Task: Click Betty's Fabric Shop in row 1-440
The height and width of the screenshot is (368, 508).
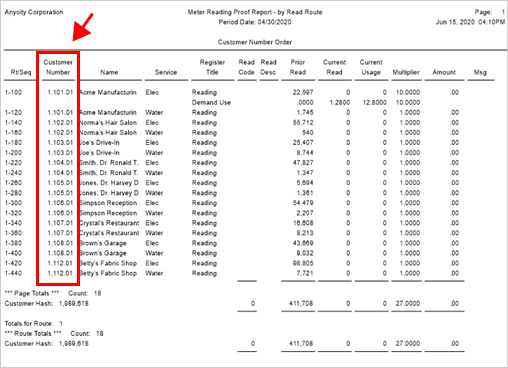Action: pyautogui.click(x=108, y=273)
